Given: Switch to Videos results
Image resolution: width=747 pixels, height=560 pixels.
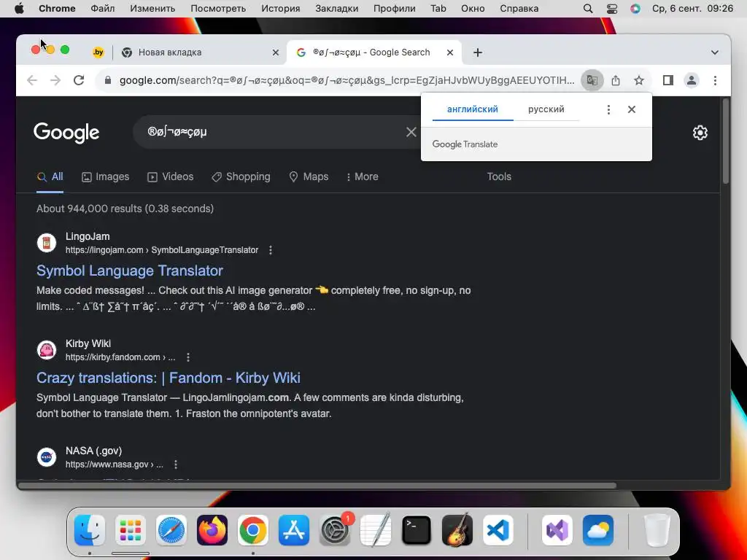Looking at the screenshot, I should point(170,176).
